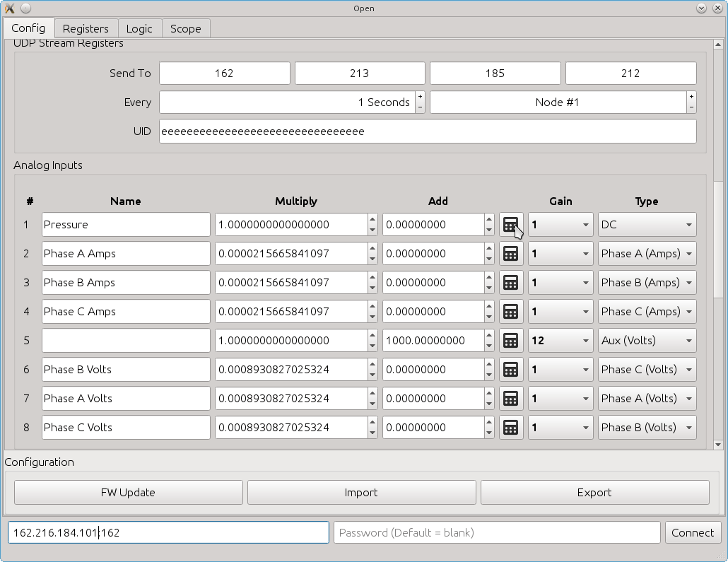Open calculator for Phase A Amps row
728x562 pixels.
pos(511,254)
